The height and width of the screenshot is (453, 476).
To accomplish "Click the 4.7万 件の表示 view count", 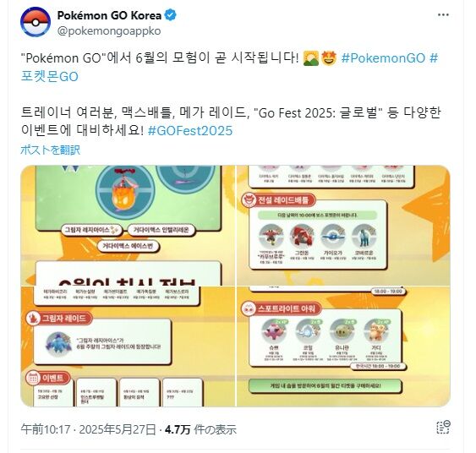I will click(x=200, y=429).
